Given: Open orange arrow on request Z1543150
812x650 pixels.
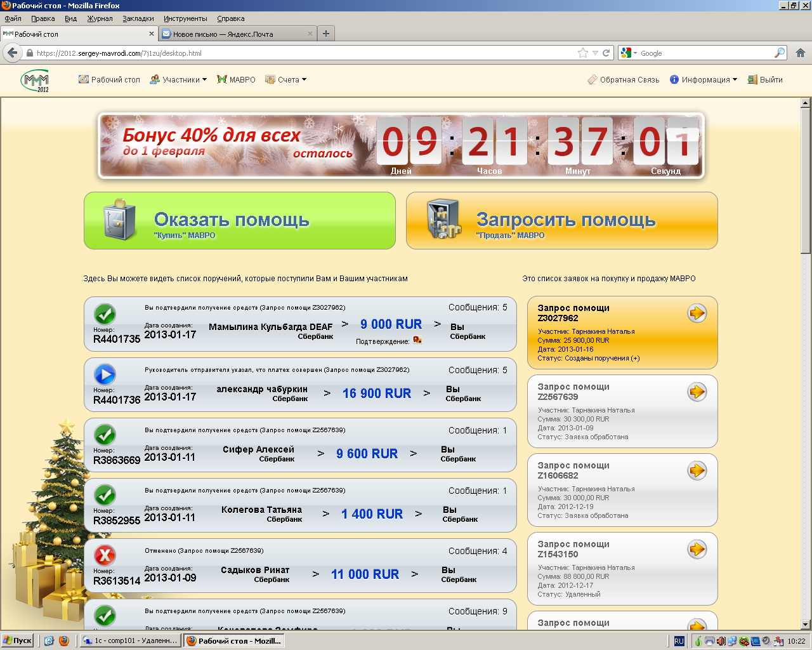Looking at the screenshot, I should (697, 549).
